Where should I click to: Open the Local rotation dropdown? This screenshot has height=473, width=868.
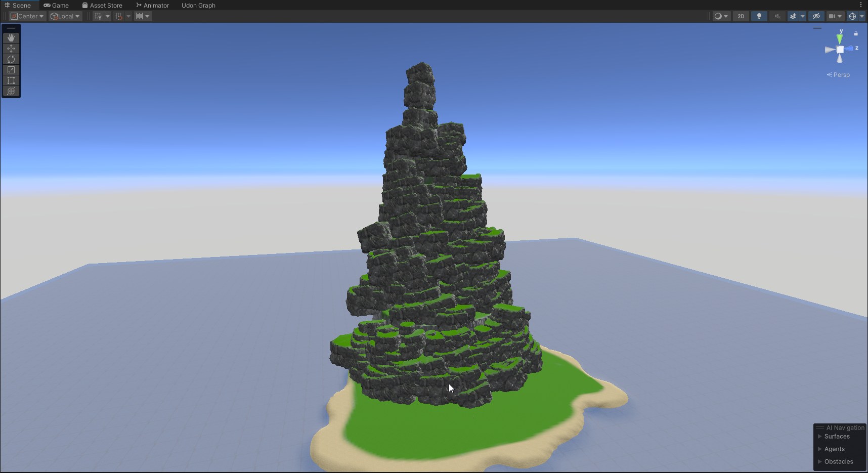pos(65,16)
